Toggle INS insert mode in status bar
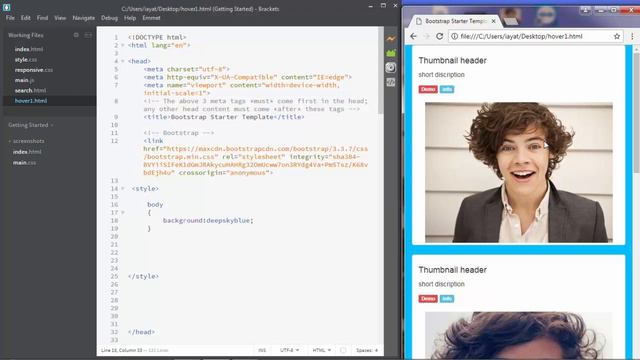Viewport: 640px width, 360px height. click(x=262, y=350)
